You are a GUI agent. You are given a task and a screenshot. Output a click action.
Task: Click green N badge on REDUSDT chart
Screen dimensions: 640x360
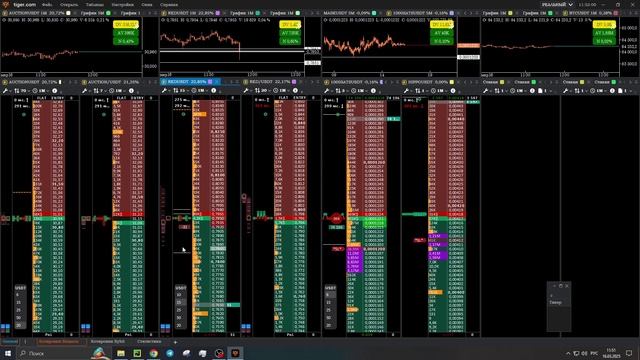(x=290, y=41)
